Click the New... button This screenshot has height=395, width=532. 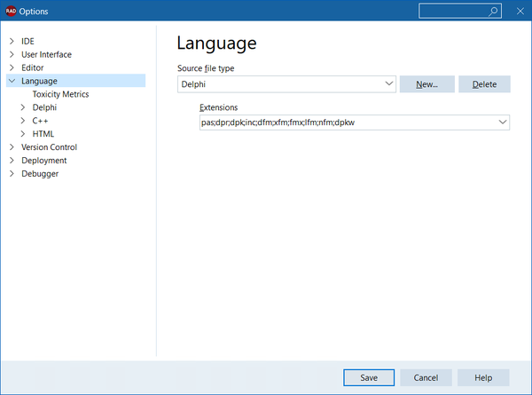point(426,84)
